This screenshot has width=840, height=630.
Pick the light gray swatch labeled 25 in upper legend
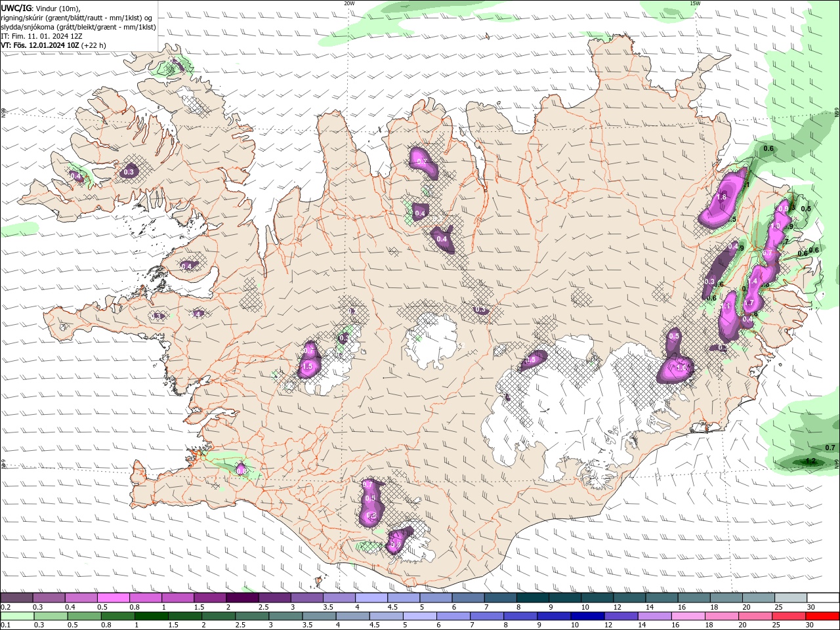[791, 598]
